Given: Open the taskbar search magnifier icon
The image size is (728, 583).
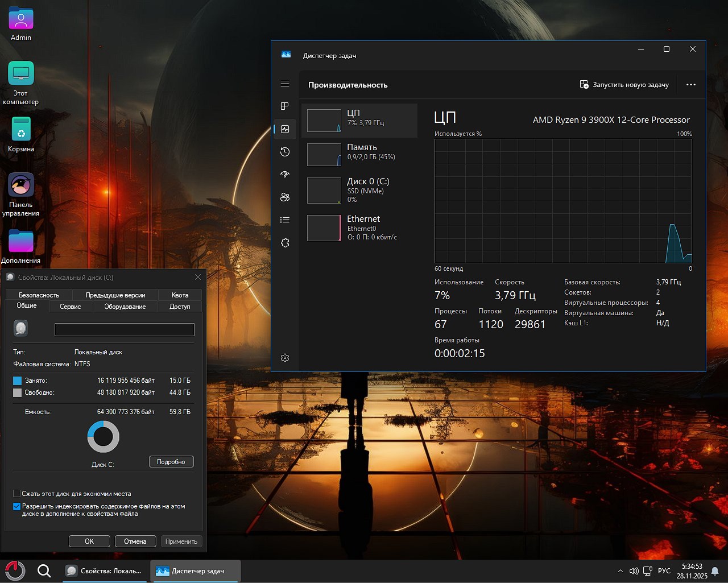Looking at the screenshot, I should click(x=44, y=570).
